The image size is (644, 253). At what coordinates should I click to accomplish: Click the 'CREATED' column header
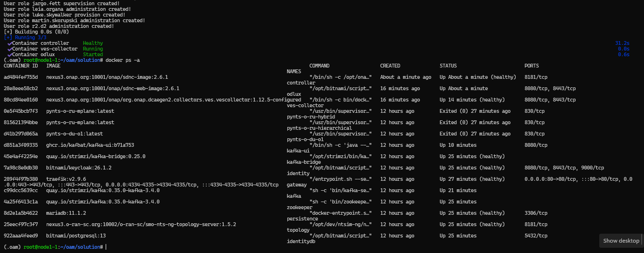click(x=390, y=66)
